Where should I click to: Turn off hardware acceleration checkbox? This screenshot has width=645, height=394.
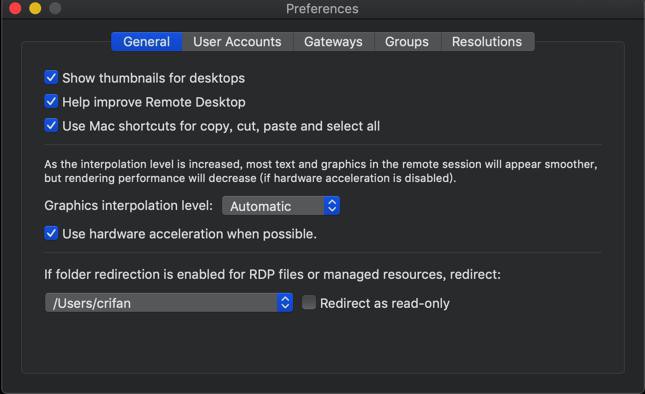[x=51, y=233]
